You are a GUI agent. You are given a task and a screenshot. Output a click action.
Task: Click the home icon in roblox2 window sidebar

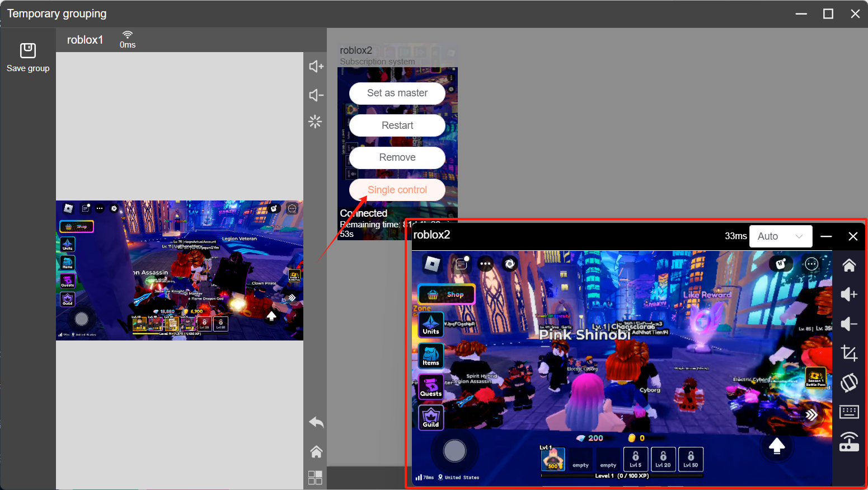[849, 265]
